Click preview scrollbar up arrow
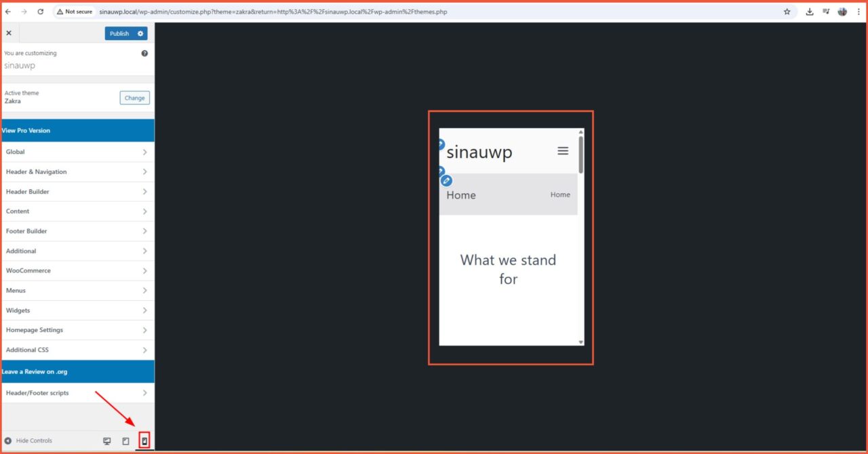 pyautogui.click(x=580, y=131)
